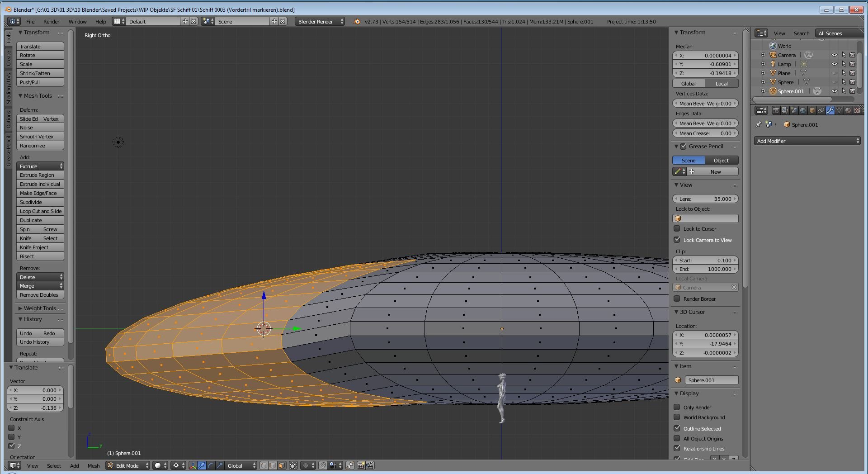This screenshot has width=868, height=474.
Task: Select face select mode in 3D header
Action: click(282, 465)
